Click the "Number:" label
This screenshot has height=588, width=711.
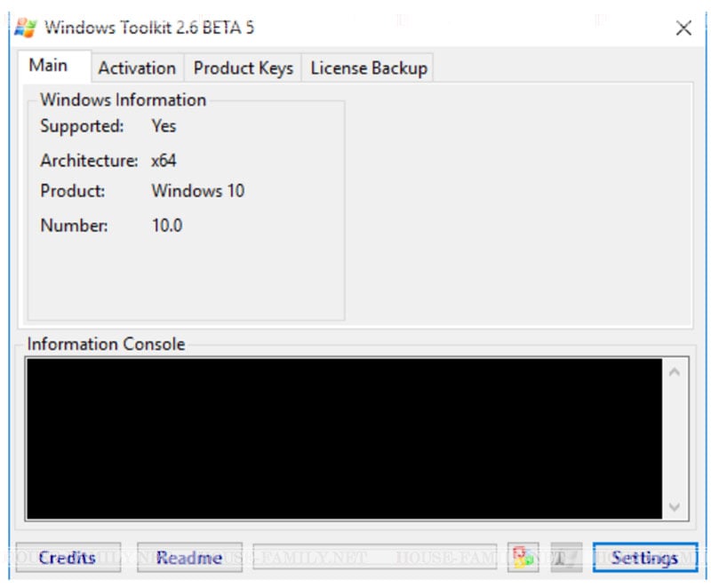click(74, 225)
